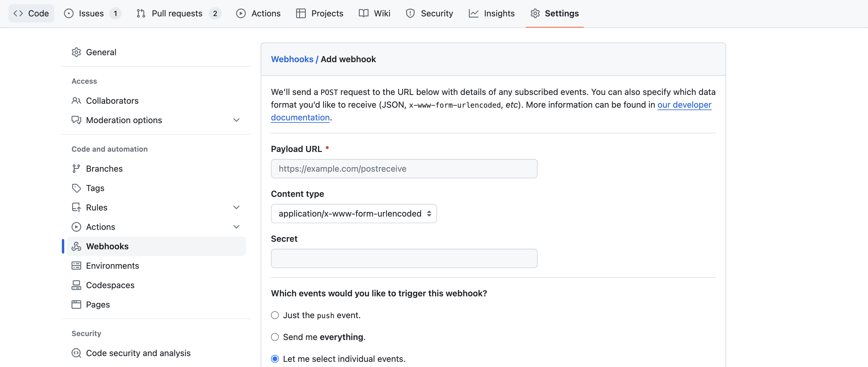Click the Webhooks icon in sidebar
This screenshot has height=367, width=868.
76,246
